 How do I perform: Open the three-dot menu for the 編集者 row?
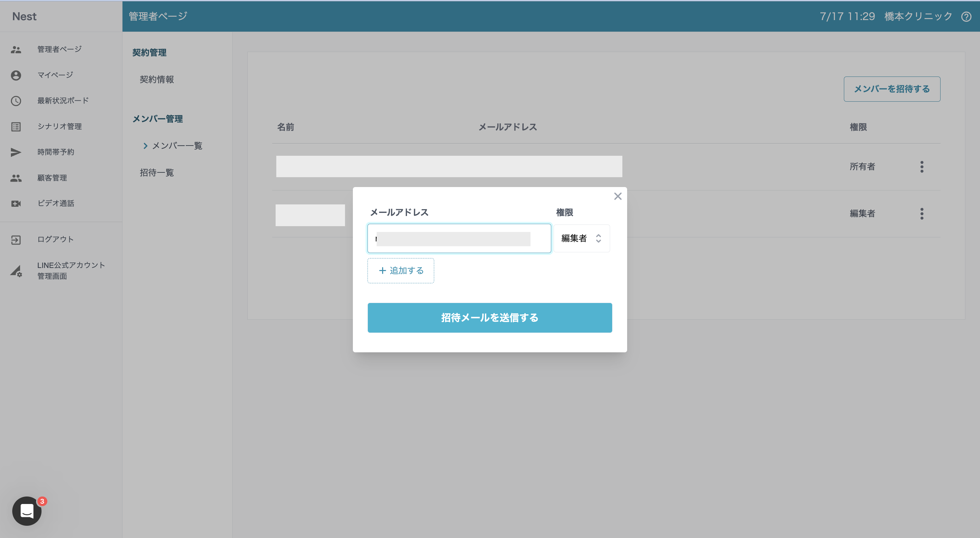click(921, 213)
